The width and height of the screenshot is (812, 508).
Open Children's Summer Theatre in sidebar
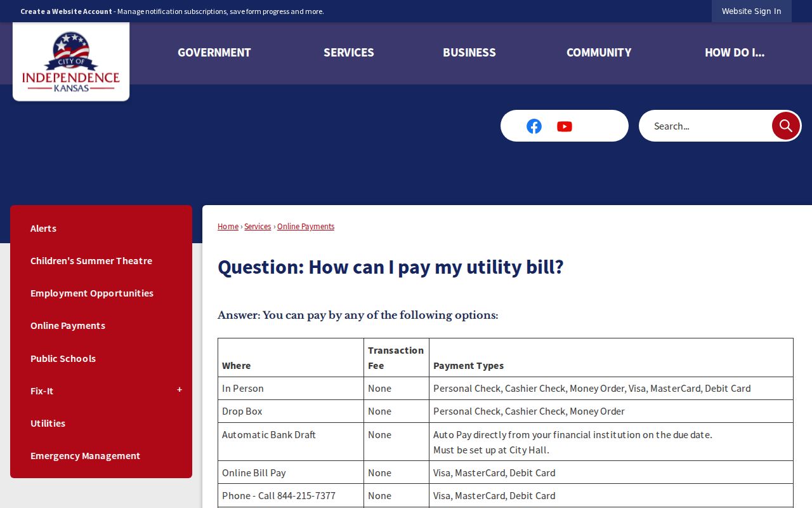click(x=91, y=261)
